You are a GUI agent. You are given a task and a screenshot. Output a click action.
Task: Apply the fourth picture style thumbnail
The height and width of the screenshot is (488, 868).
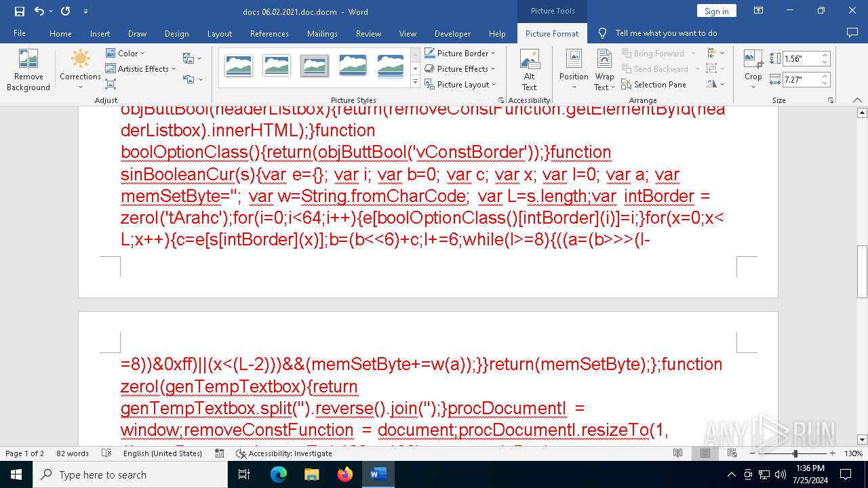click(353, 66)
